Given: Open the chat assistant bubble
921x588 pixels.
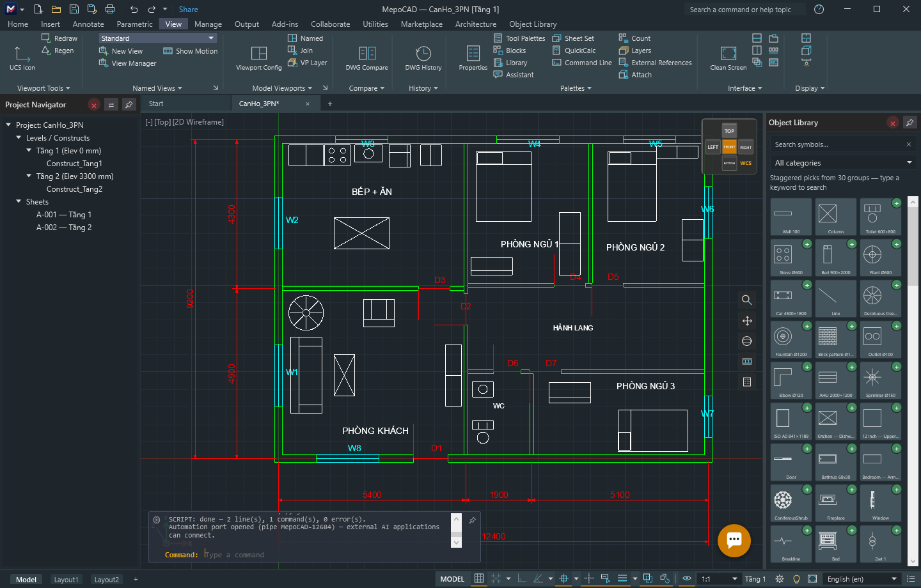Looking at the screenshot, I should (734, 541).
